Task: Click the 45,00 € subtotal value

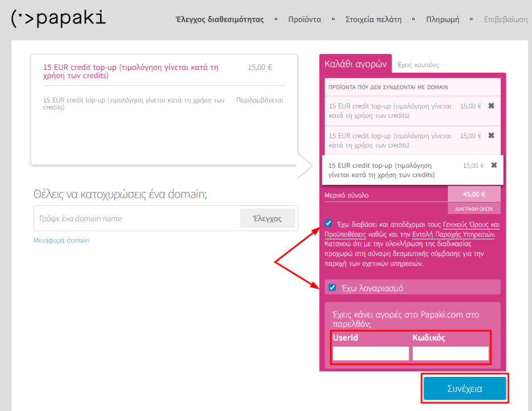Action: pos(474,194)
